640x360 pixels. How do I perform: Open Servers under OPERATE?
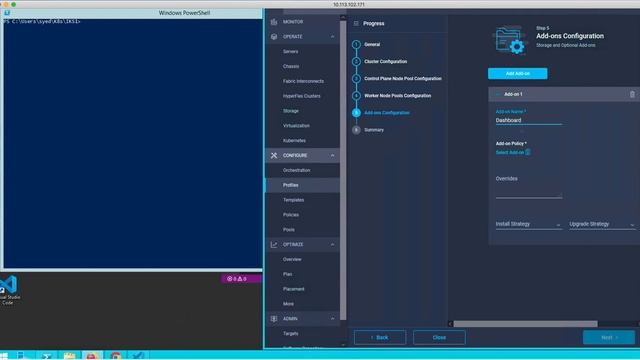[290, 51]
